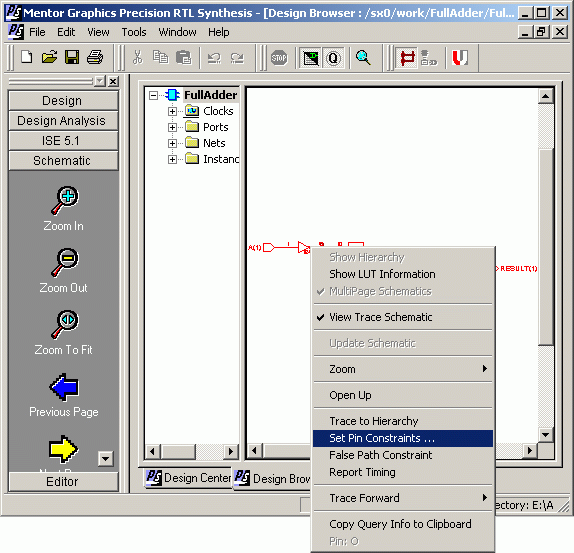
Task: Click the Design sidebar button
Action: coord(63,101)
